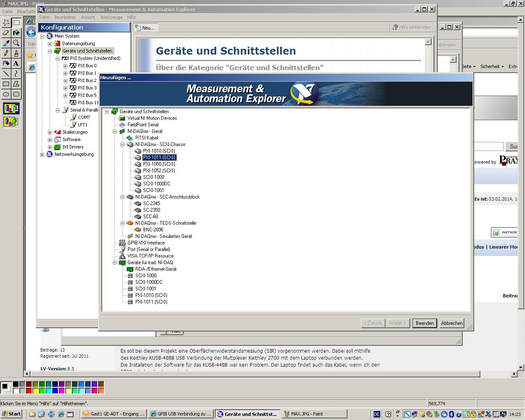Select RTSI-Kabel in the dialog tree
The width and height of the screenshot is (525, 420).
pos(146,138)
